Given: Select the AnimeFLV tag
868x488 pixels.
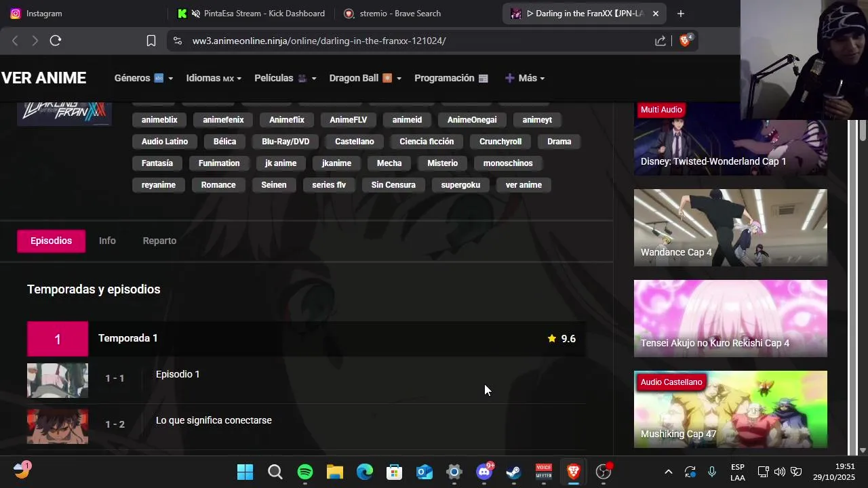Looking at the screenshot, I should point(349,120).
